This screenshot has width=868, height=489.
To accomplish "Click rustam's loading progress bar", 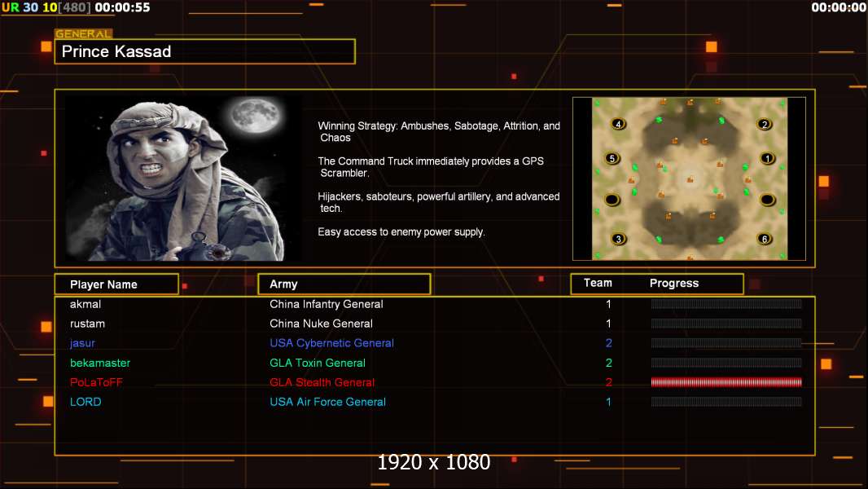I will 726,324.
